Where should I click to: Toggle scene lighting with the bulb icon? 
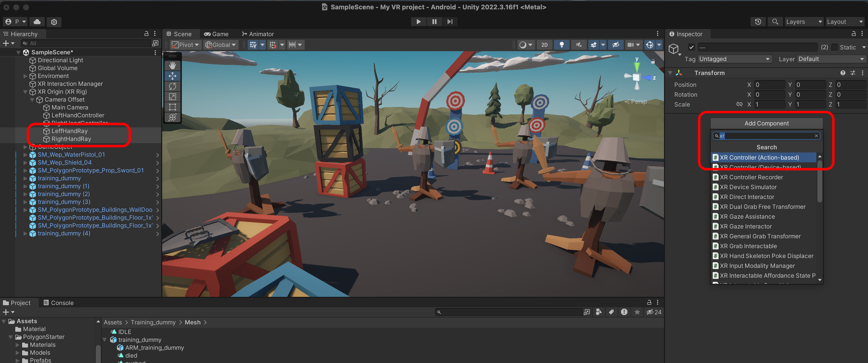(561, 45)
